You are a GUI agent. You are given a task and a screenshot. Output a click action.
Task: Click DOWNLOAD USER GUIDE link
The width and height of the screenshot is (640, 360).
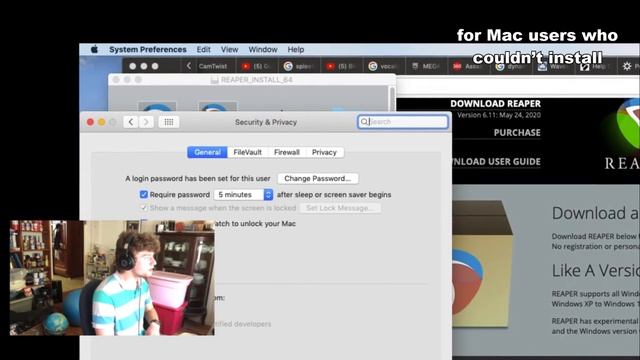point(496,162)
